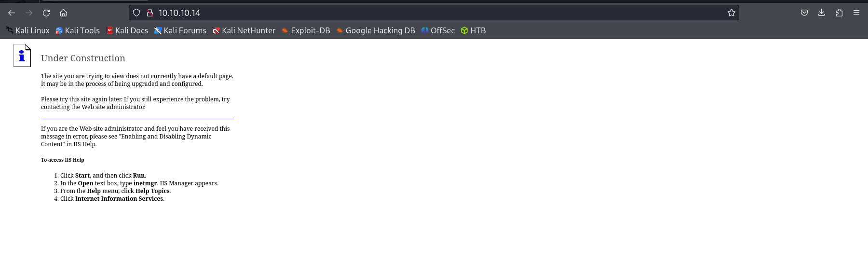The height and width of the screenshot is (264, 868).
Task: Open the Kali NetHunter bookmark
Action: click(244, 30)
